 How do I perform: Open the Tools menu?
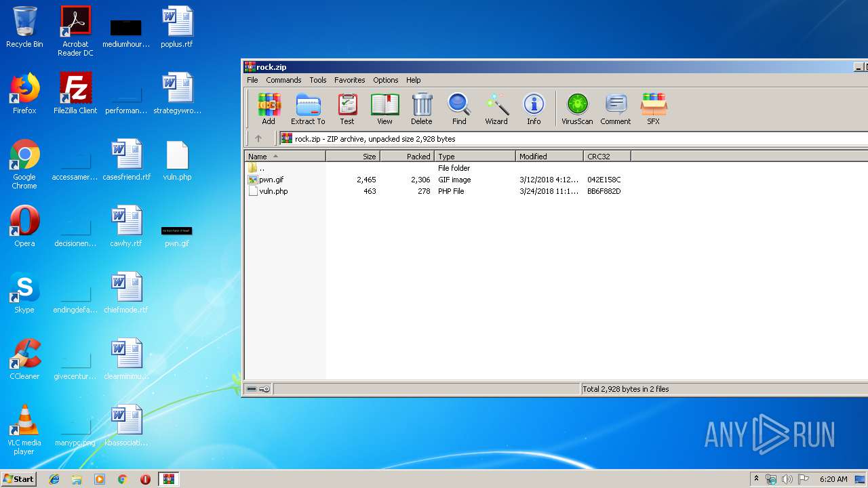318,80
